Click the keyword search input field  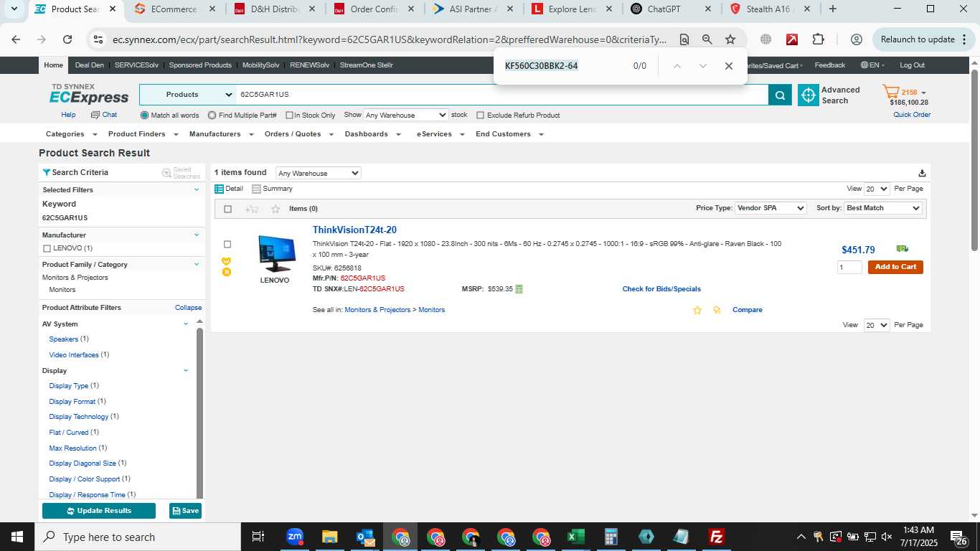tap(502, 95)
